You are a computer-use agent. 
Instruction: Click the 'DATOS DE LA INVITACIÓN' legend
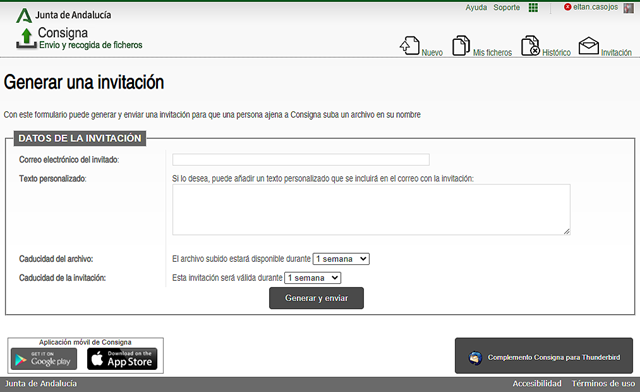tap(80, 138)
